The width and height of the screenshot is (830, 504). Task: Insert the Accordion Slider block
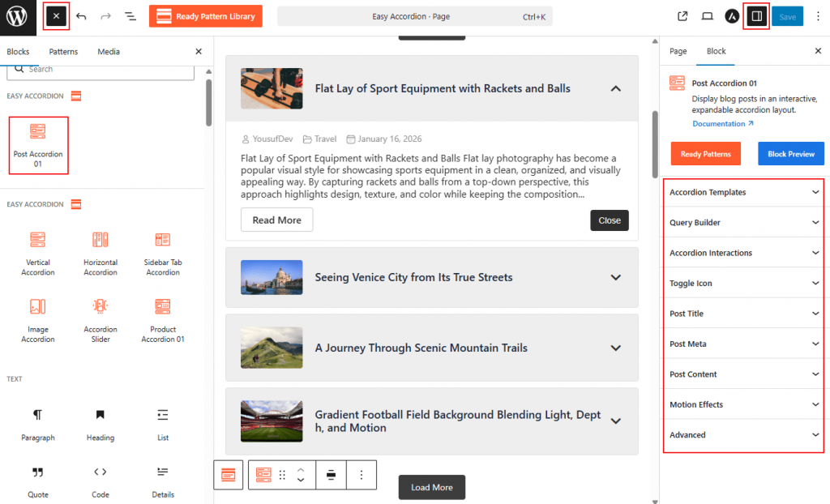coord(101,320)
